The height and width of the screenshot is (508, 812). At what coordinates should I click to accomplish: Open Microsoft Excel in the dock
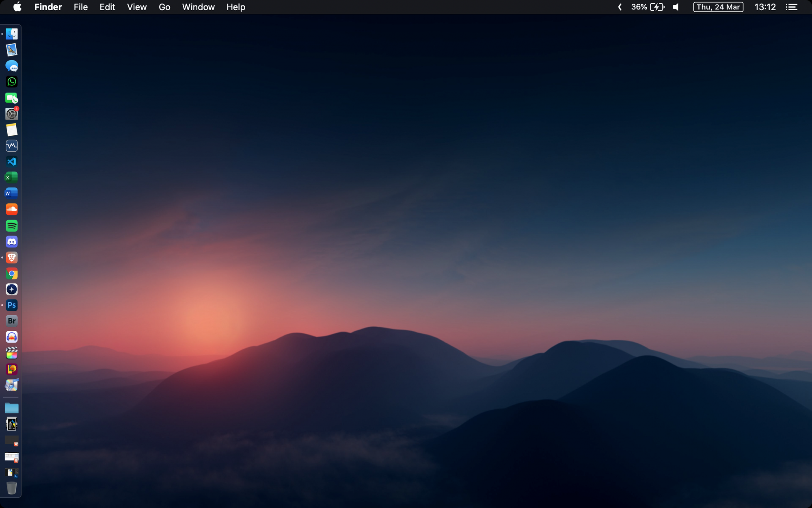click(x=12, y=178)
